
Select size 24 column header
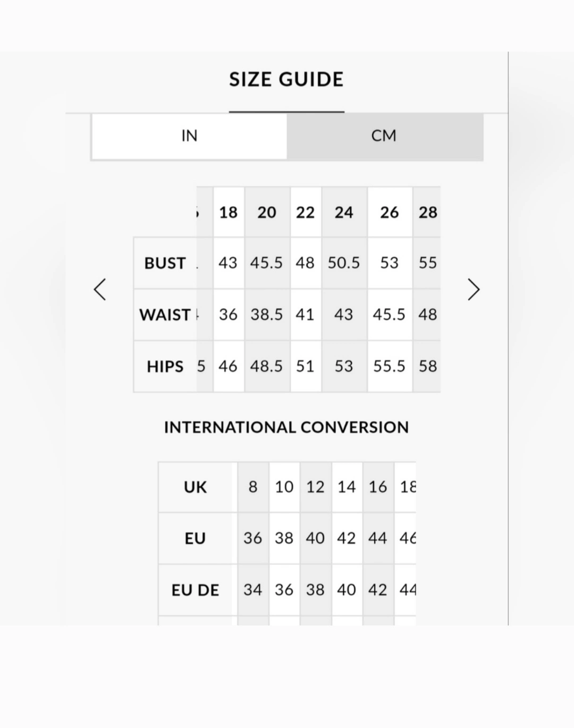344,213
